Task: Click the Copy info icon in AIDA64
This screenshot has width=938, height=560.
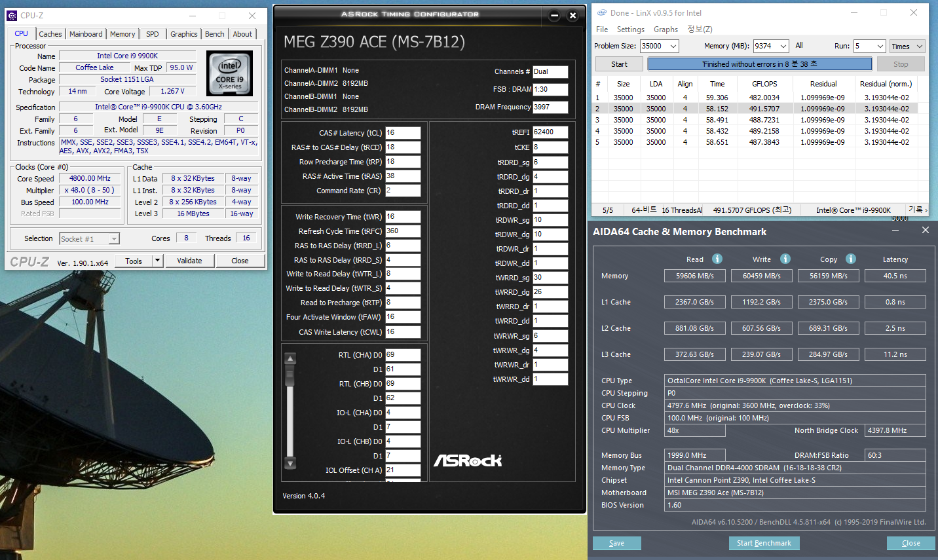Action: tap(851, 259)
